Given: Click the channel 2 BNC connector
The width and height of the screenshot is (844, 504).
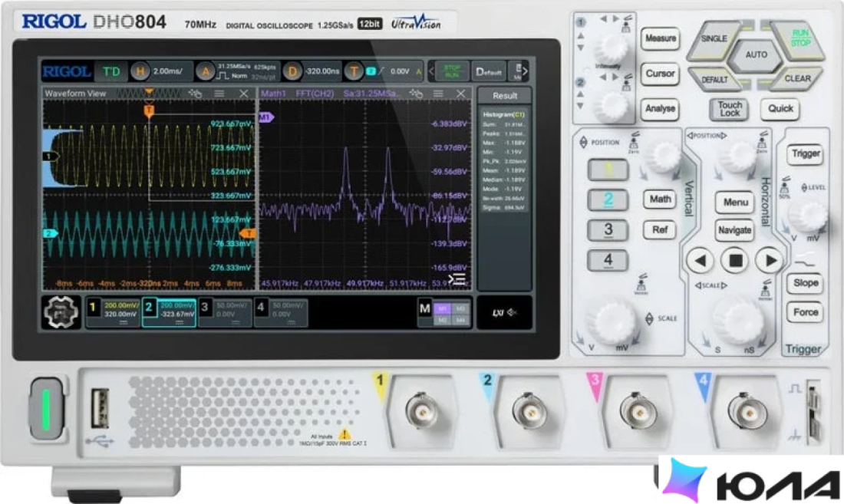Looking at the screenshot, I should pos(529,412).
